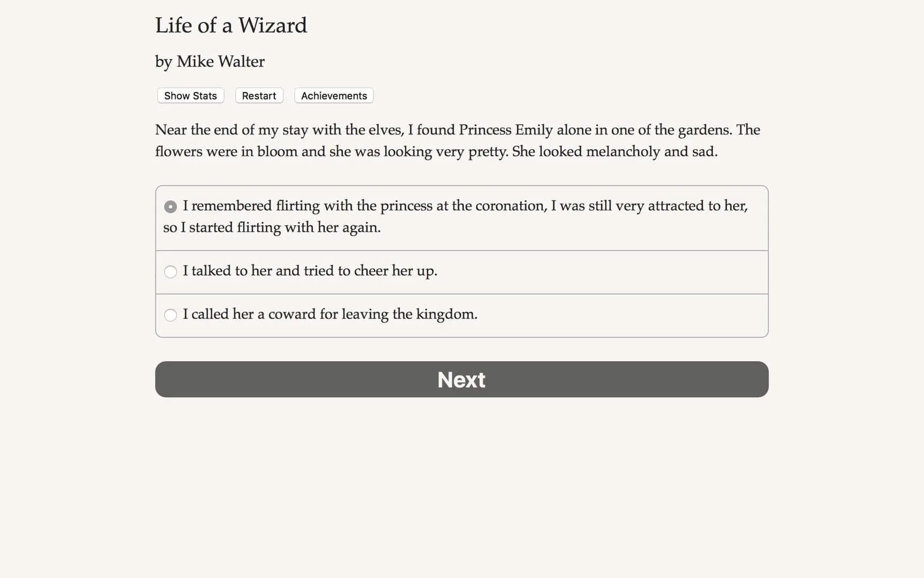Click the "Life of a Wizard" title
The width and height of the screenshot is (924, 578).
click(231, 25)
